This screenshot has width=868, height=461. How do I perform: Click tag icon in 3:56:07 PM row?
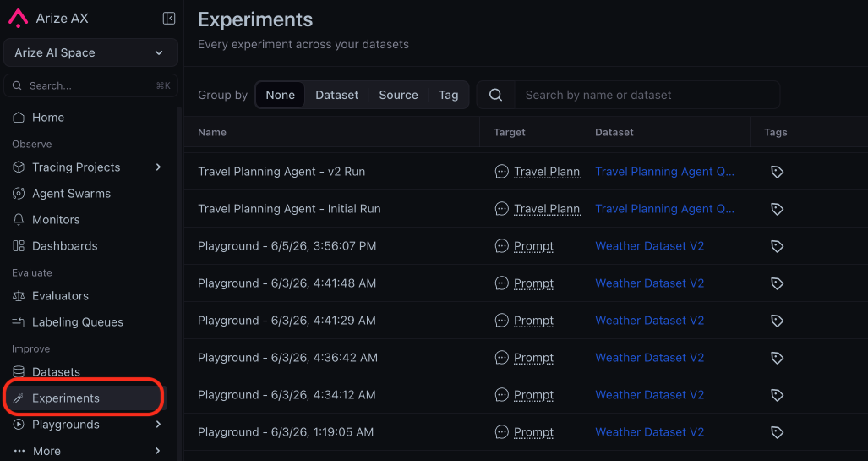tap(778, 246)
